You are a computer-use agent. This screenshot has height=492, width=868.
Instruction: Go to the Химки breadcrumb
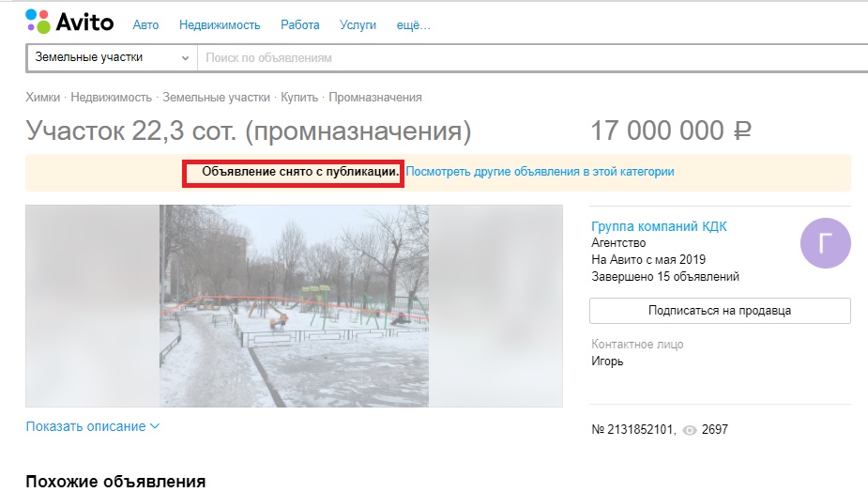tap(42, 98)
